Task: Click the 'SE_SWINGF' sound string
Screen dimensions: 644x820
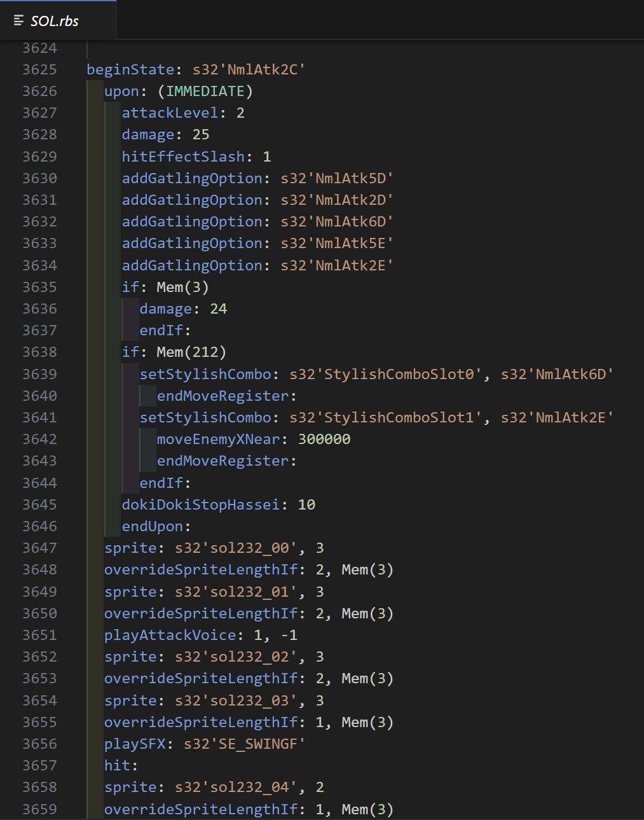Action: click(x=261, y=744)
